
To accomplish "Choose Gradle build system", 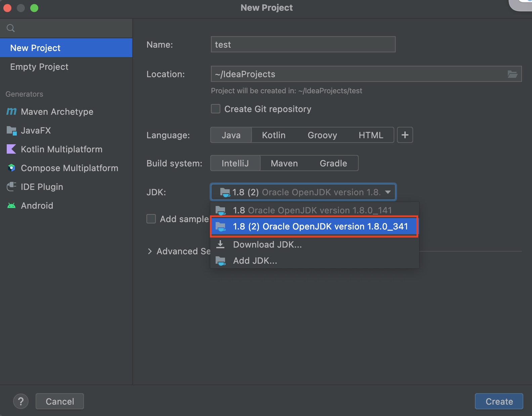I will pyautogui.click(x=333, y=163).
